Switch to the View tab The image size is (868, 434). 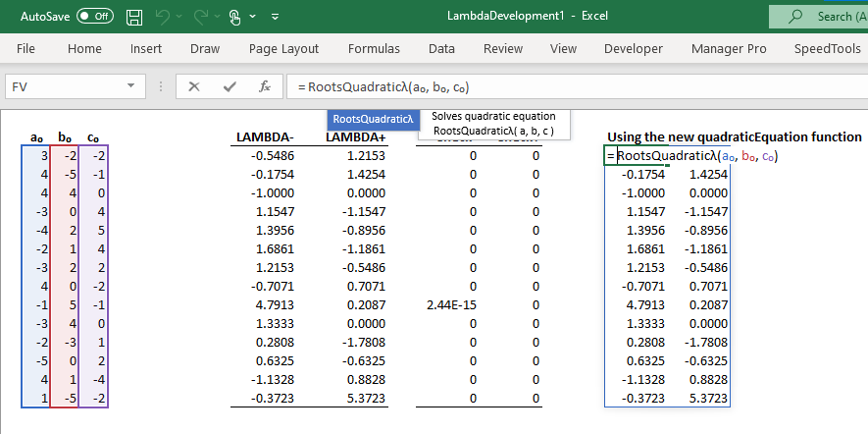pyautogui.click(x=563, y=49)
